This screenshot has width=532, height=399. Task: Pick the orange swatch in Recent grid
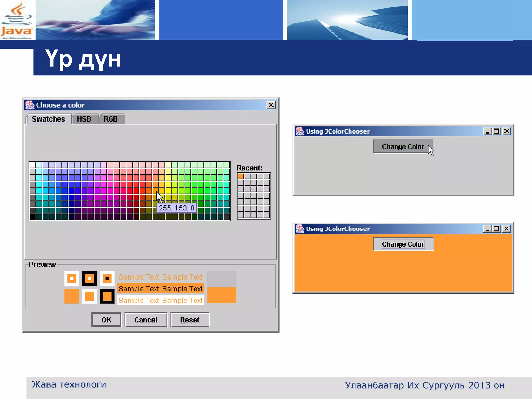pyautogui.click(x=241, y=176)
